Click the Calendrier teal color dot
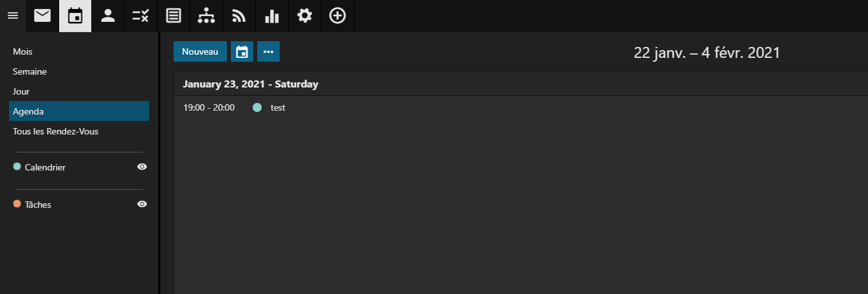 click(17, 167)
